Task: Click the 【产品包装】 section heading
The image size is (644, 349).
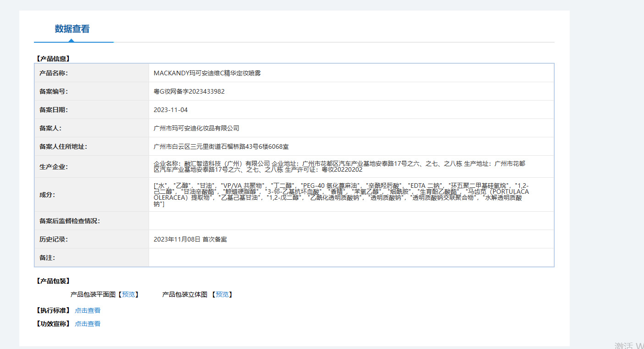Action: coord(53,281)
